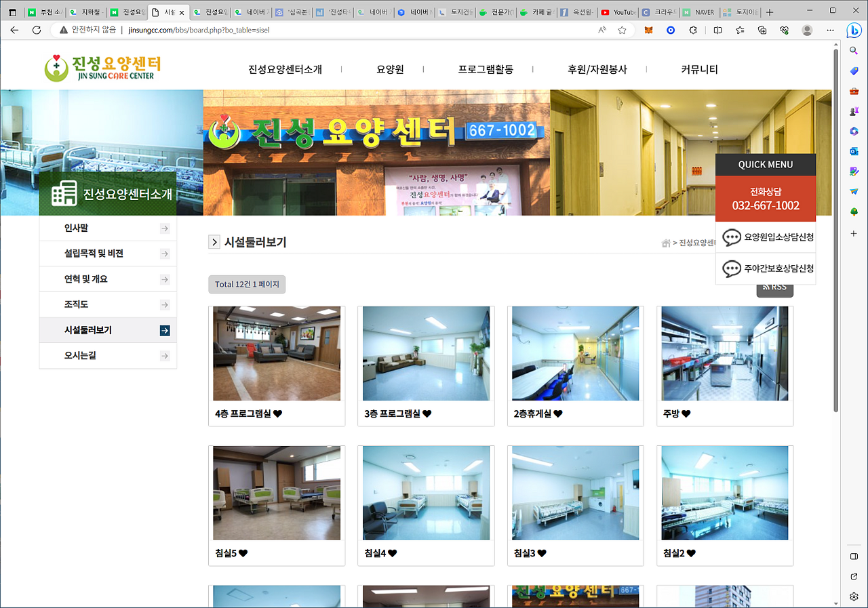868x608 pixels.
Task: Open the browser extensions puzzle icon
Action: click(693, 31)
